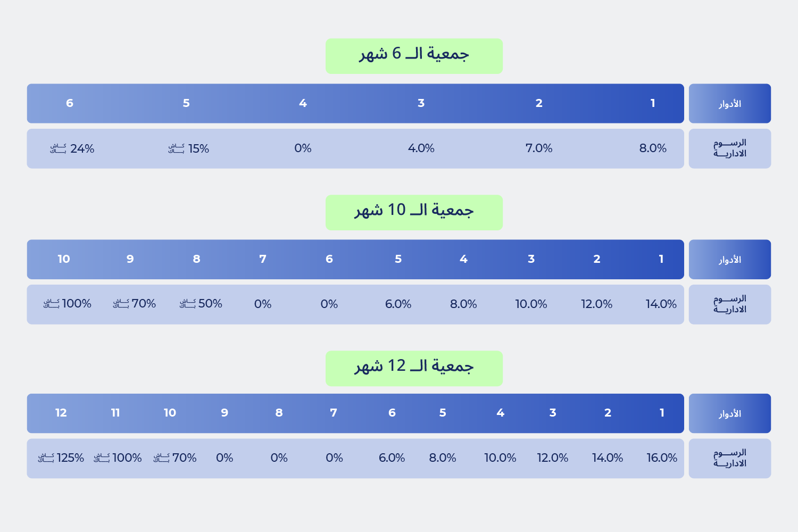Select the 8.0% fee cell in 6-month table
Screen dimensions: 798x532
[653, 148]
